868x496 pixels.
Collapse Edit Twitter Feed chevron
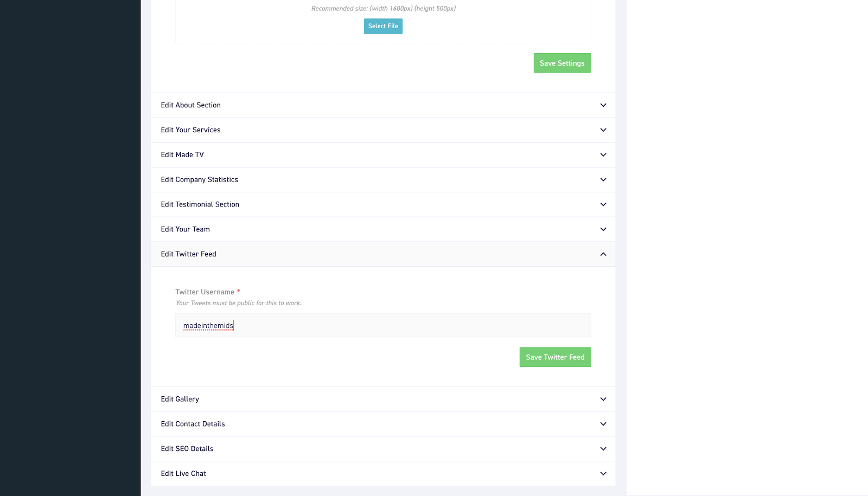tap(603, 254)
